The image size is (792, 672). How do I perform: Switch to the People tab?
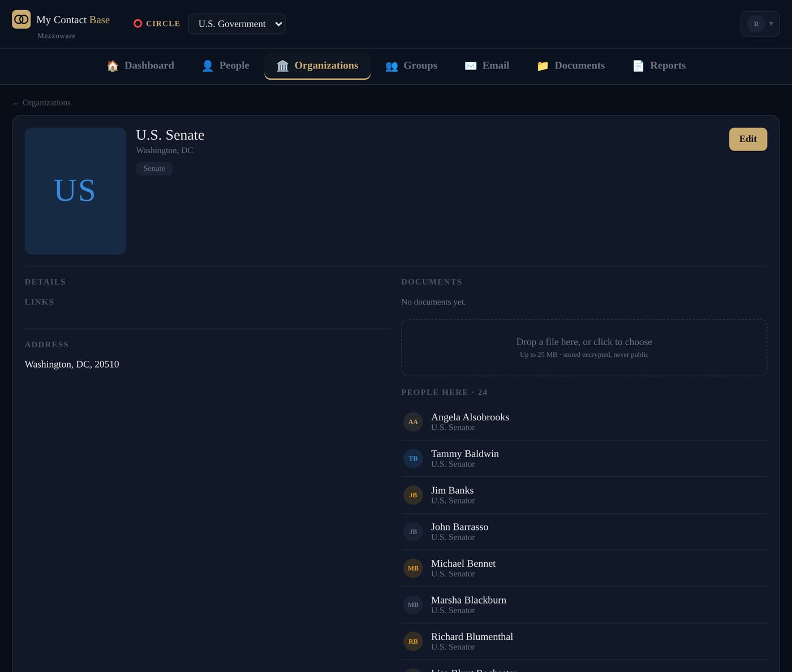(225, 66)
